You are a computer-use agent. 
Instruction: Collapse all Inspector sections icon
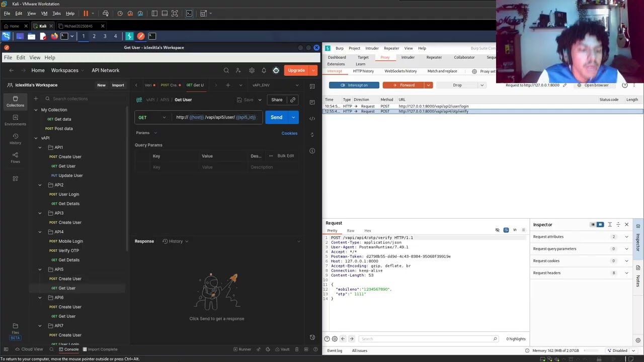(618, 225)
